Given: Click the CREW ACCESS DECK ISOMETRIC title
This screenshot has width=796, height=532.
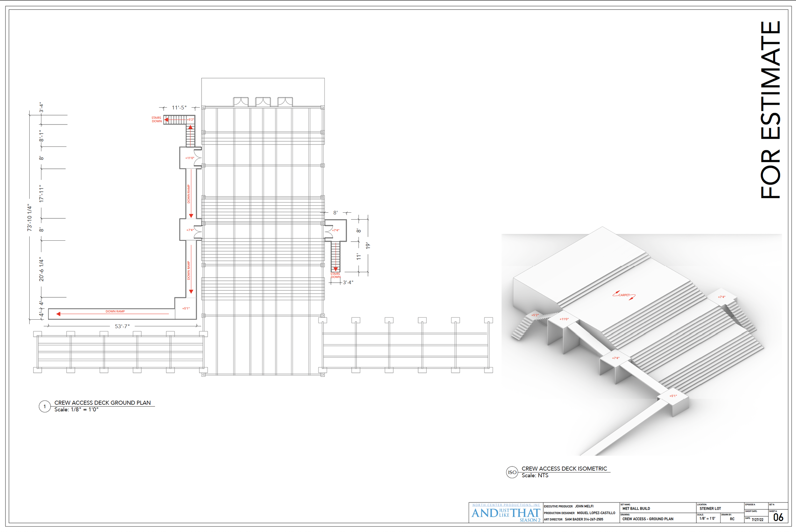Looking at the screenshot, I should click(x=564, y=469).
